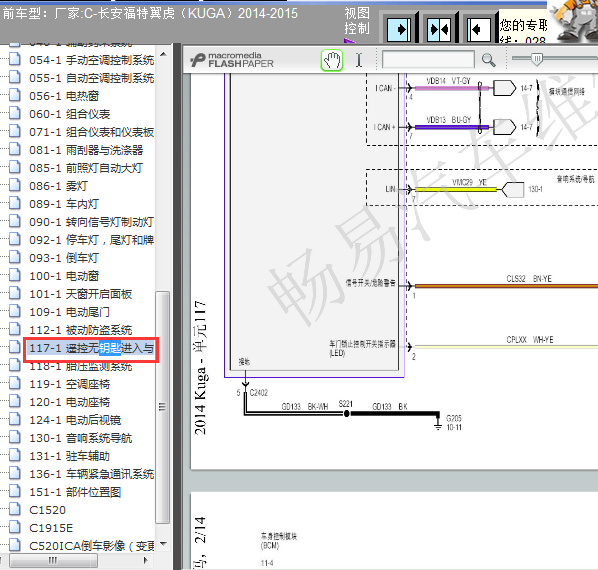Select 130-1 音响系统导航 entry
Viewport: 598px width, 570px height.
click(81, 438)
